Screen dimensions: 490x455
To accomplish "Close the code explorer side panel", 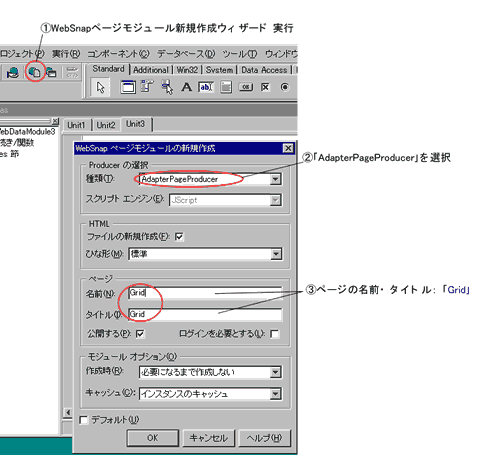I will [55, 121].
